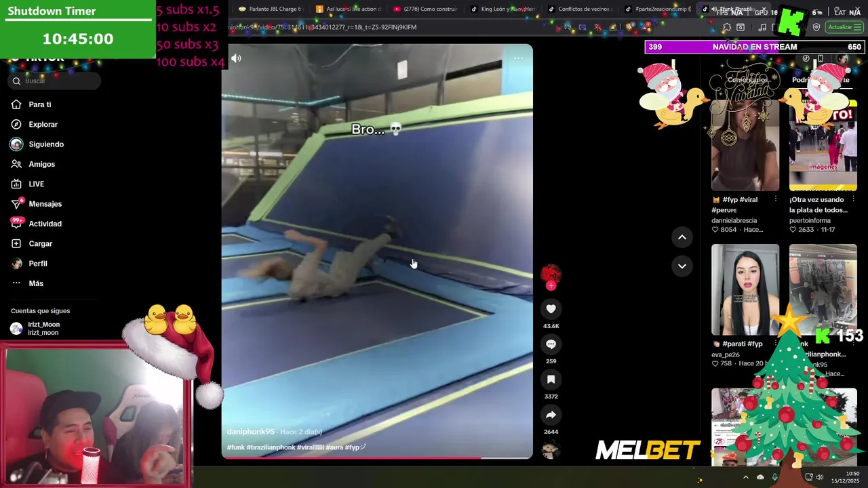This screenshot has width=868, height=488.
Task: Go to previous video with up arrow
Action: click(x=682, y=237)
